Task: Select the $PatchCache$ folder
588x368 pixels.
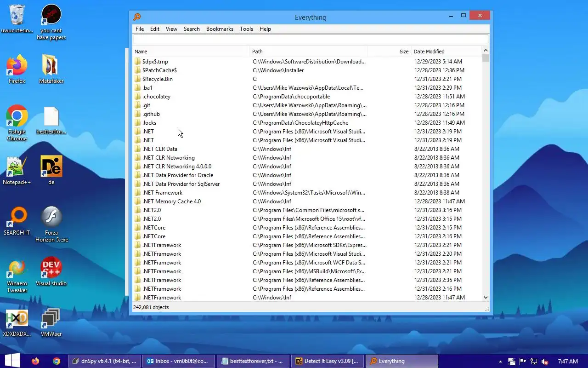Action: click(159, 70)
